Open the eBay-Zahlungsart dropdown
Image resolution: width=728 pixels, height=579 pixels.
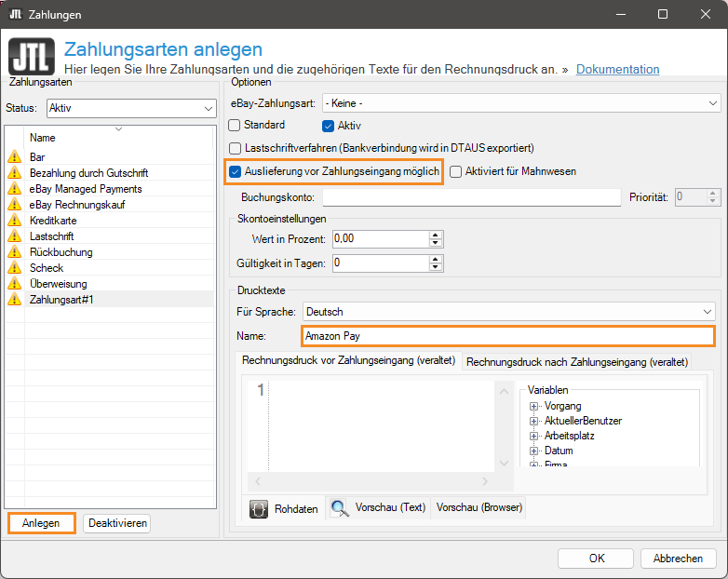click(521, 103)
